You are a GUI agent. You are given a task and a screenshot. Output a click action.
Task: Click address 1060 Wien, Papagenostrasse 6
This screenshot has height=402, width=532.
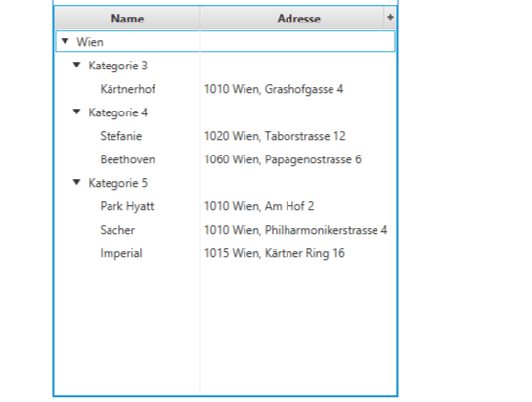click(283, 159)
